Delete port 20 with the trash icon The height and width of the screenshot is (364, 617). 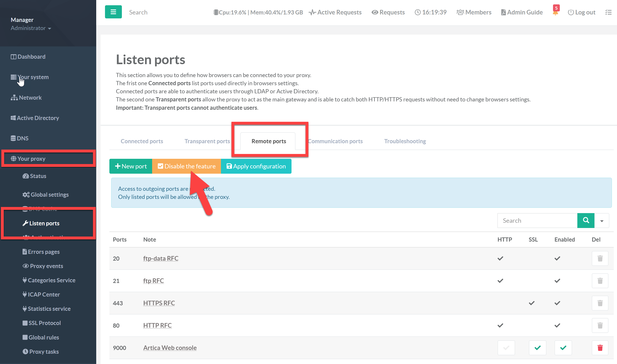(x=600, y=258)
